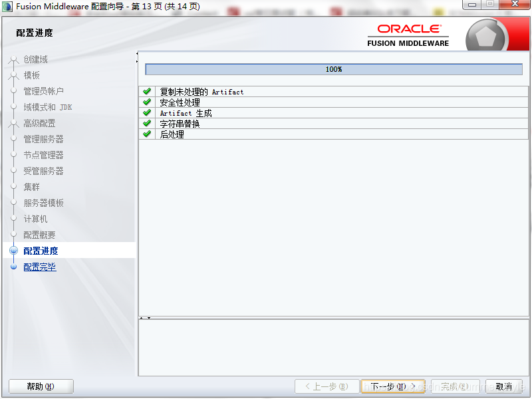
Task: Click the Oracle pentagon logo badge
Action: tap(486, 37)
